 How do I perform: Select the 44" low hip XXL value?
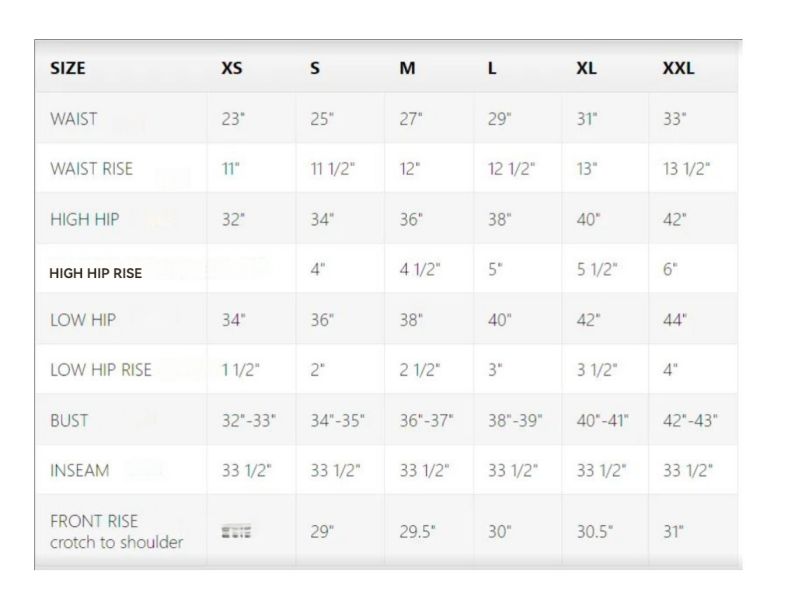click(x=674, y=320)
